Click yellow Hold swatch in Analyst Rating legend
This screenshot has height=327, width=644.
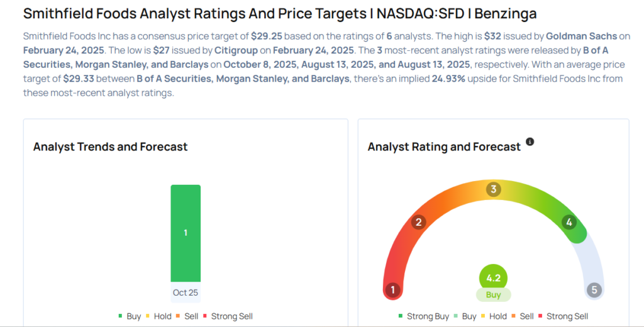pos(484,316)
